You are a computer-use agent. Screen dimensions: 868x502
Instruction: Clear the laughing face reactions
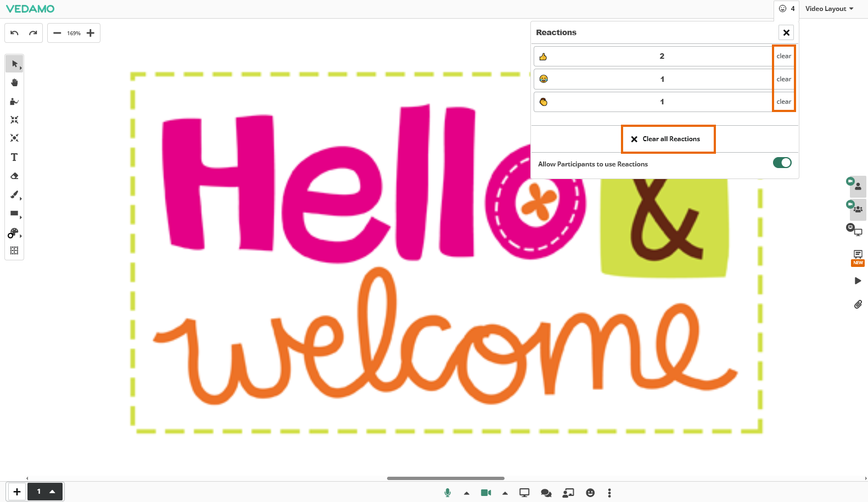tap(784, 79)
